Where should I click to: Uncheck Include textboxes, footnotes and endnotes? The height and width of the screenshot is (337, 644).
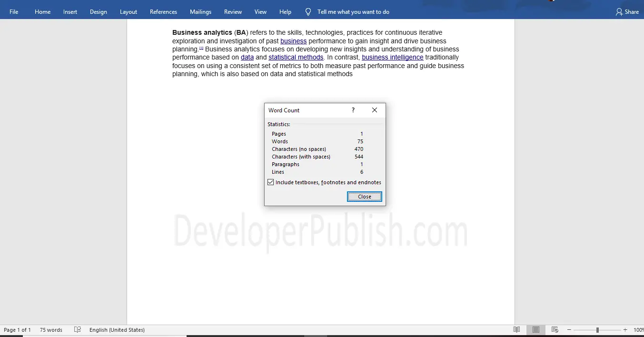point(271,182)
